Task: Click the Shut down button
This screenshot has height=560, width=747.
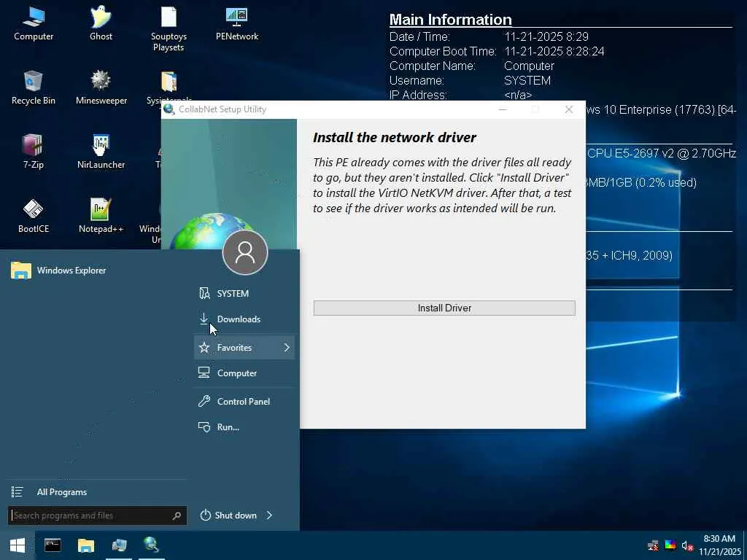Action: pos(229,516)
